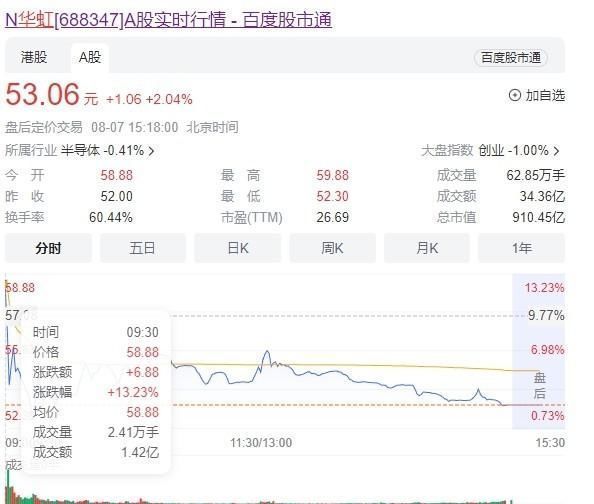The image size is (594, 504).
Task: Select the 分时 chart view
Action: click(48, 248)
